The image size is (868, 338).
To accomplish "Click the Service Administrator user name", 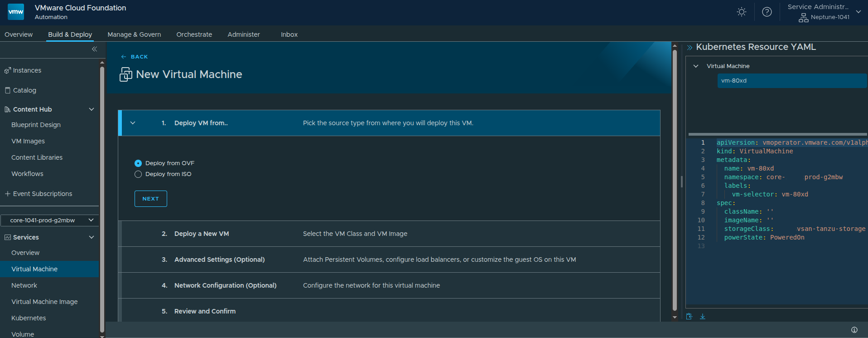I will click(818, 7).
